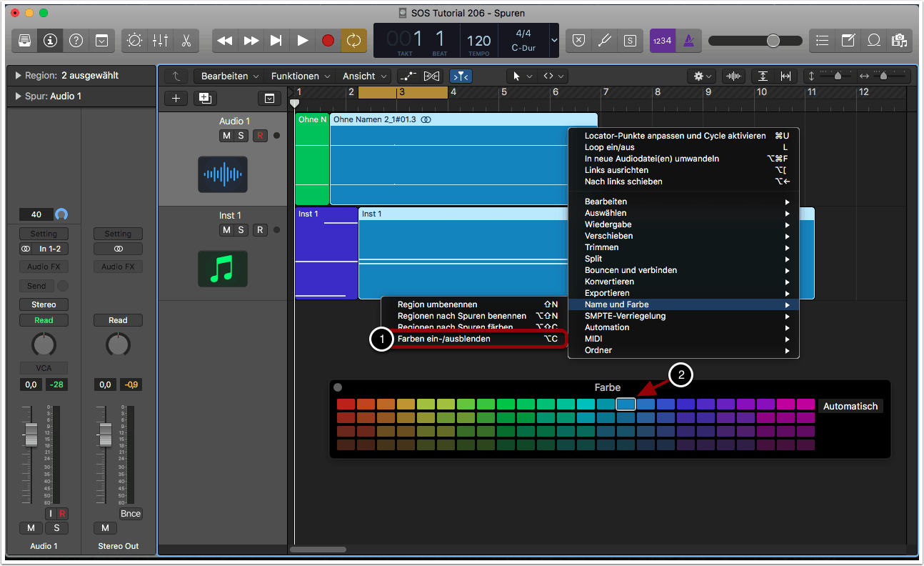Toggle the metronome click icon
924x566 pixels.
[689, 41]
